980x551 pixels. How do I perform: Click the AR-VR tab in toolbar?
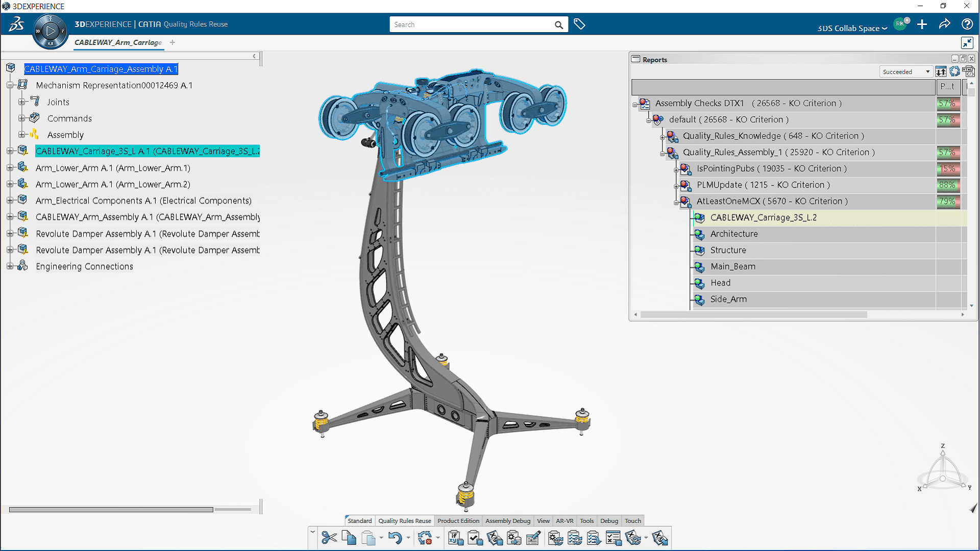click(565, 520)
